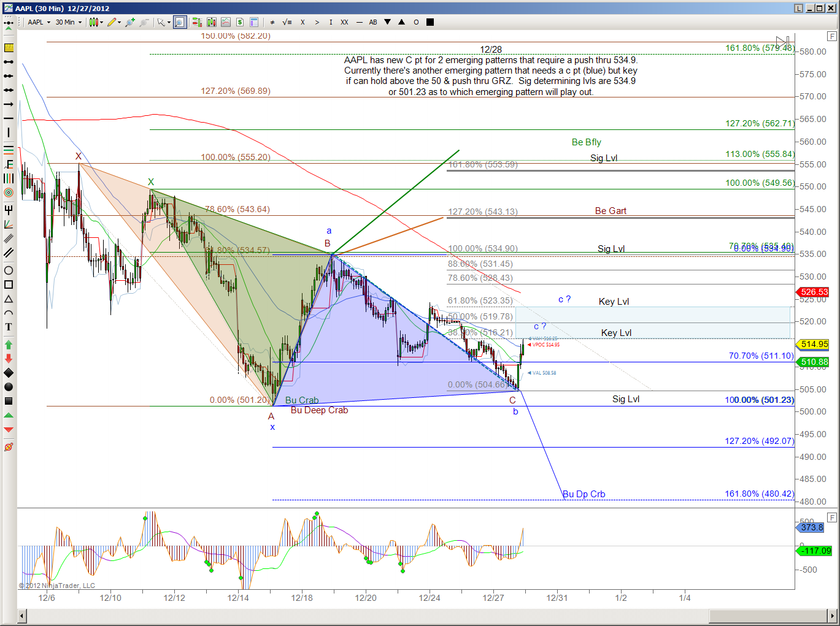
Task: Click the horizontal scrollbar left arrow
Action: 23,615
